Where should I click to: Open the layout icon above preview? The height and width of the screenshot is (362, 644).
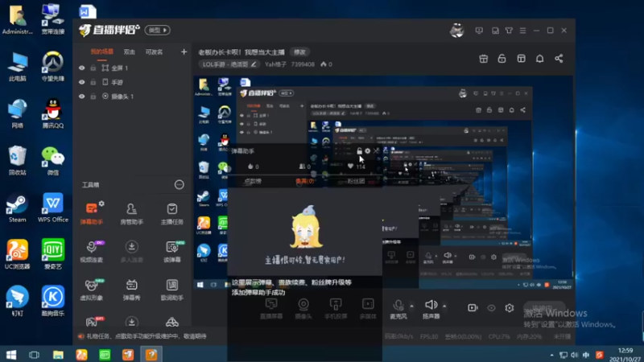click(521, 59)
